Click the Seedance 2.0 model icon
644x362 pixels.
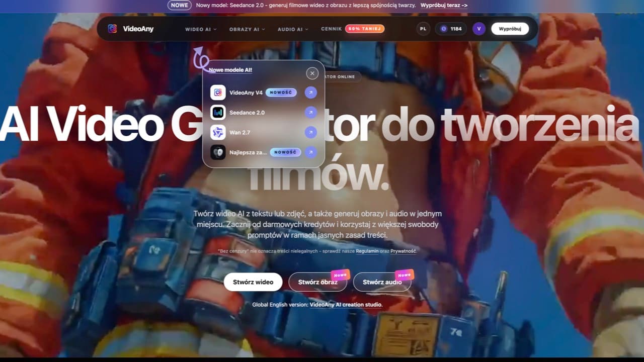click(218, 113)
